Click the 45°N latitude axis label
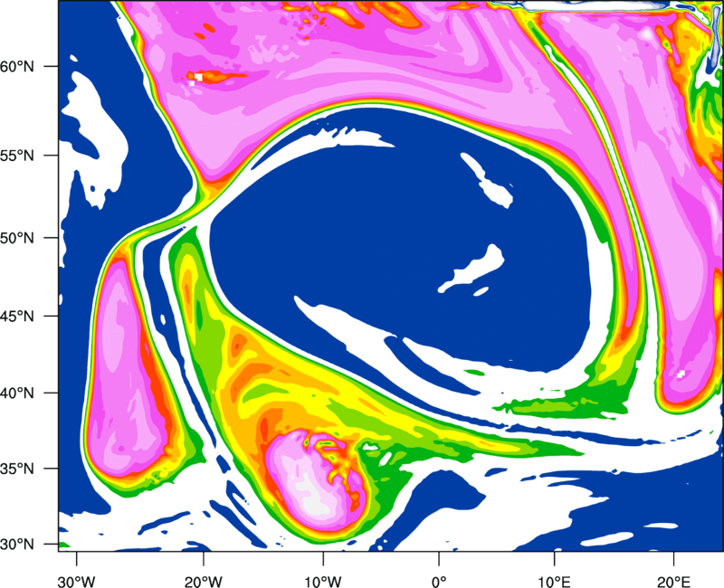 click(x=17, y=317)
